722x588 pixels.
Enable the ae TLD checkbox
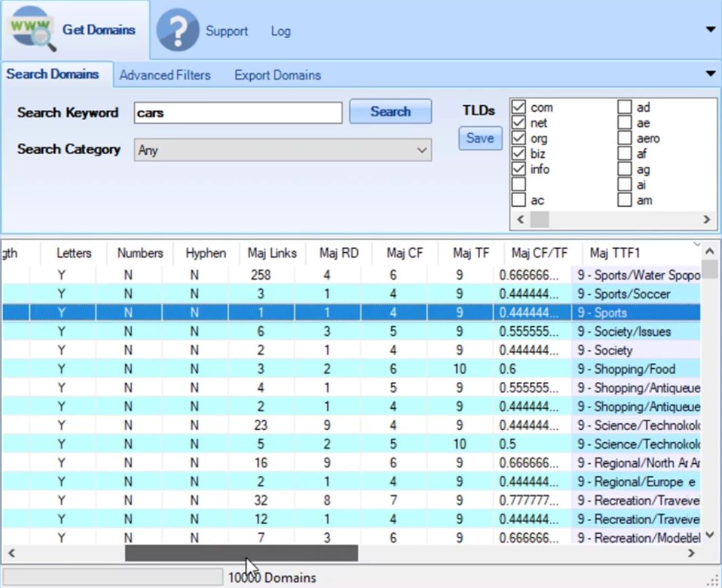(624, 123)
